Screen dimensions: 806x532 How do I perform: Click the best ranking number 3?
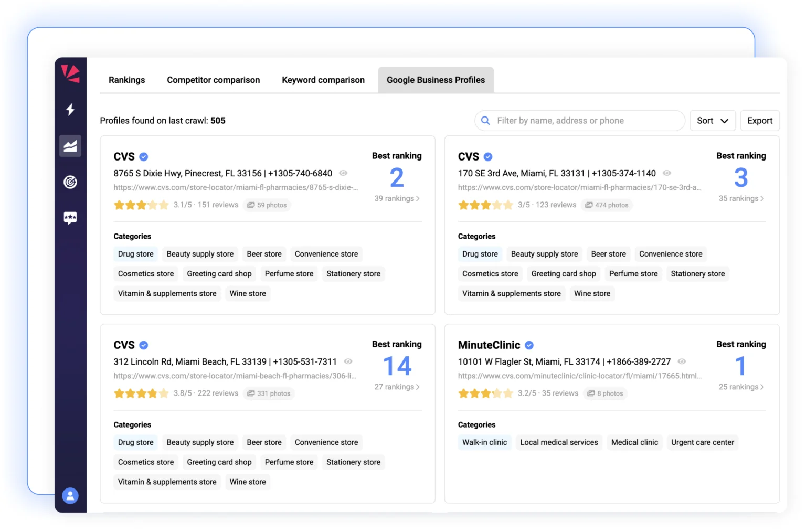pos(741,178)
